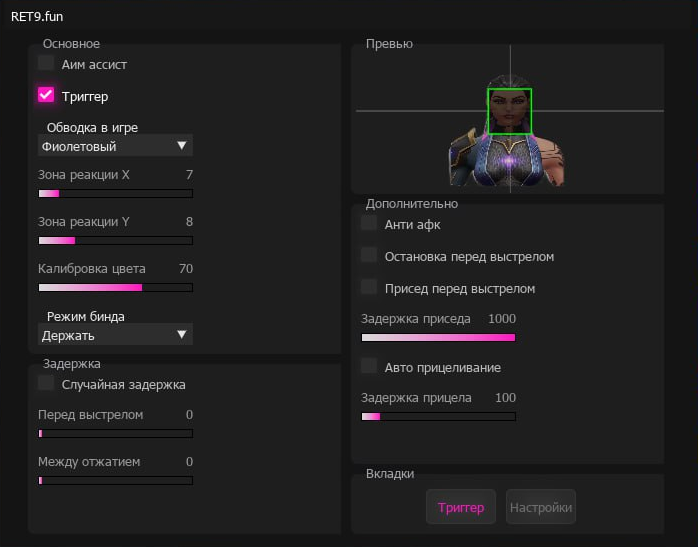Check Присед перед выстрелом option

click(369, 288)
